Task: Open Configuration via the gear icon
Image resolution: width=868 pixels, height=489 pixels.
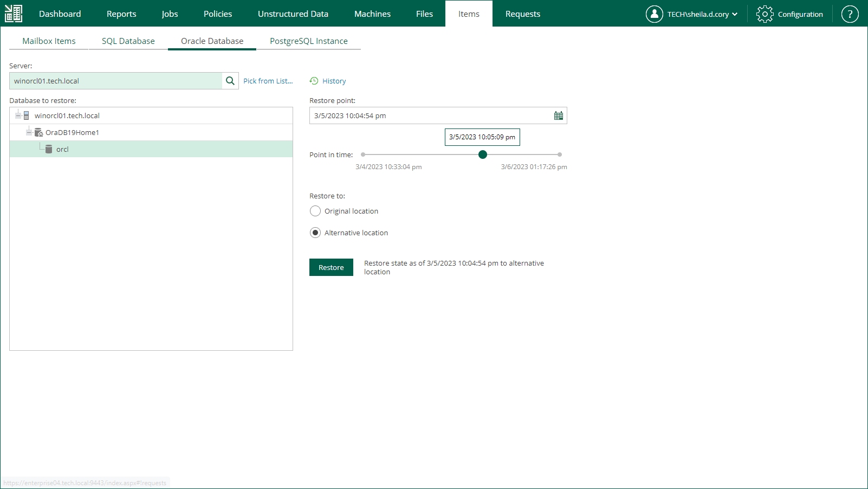Action: coord(765,14)
